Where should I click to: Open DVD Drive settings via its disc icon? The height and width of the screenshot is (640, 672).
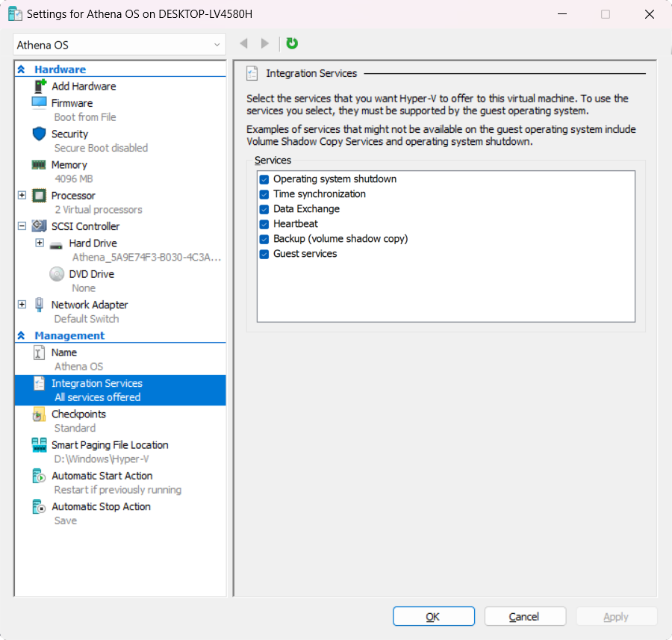[x=57, y=273]
